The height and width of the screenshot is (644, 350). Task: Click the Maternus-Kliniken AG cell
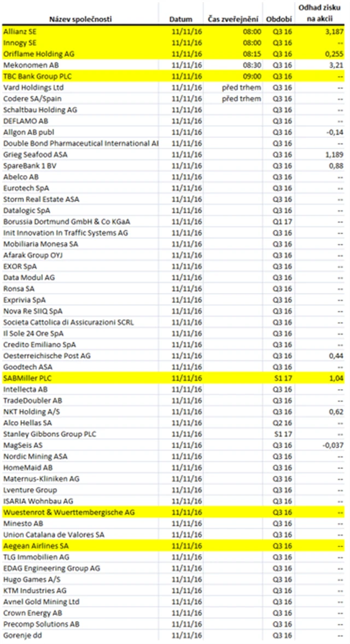pyautogui.click(x=42, y=478)
